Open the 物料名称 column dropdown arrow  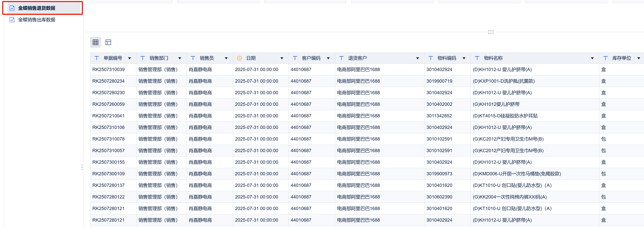tap(592, 58)
